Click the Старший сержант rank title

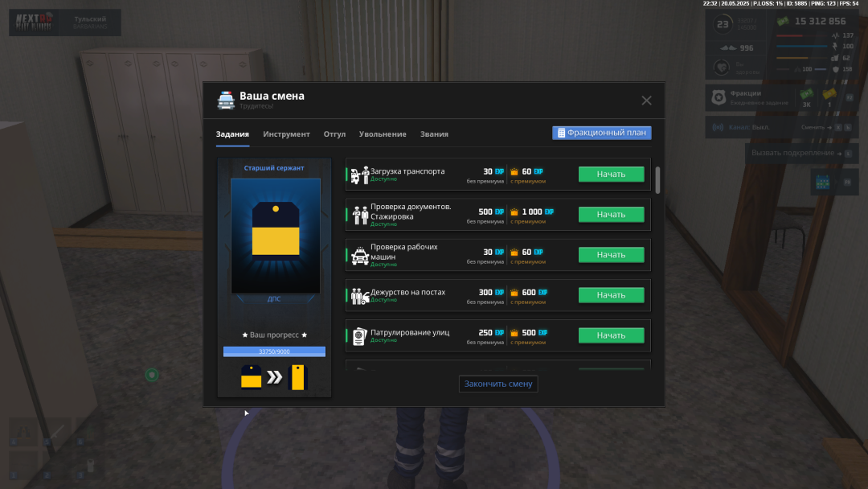274,168
